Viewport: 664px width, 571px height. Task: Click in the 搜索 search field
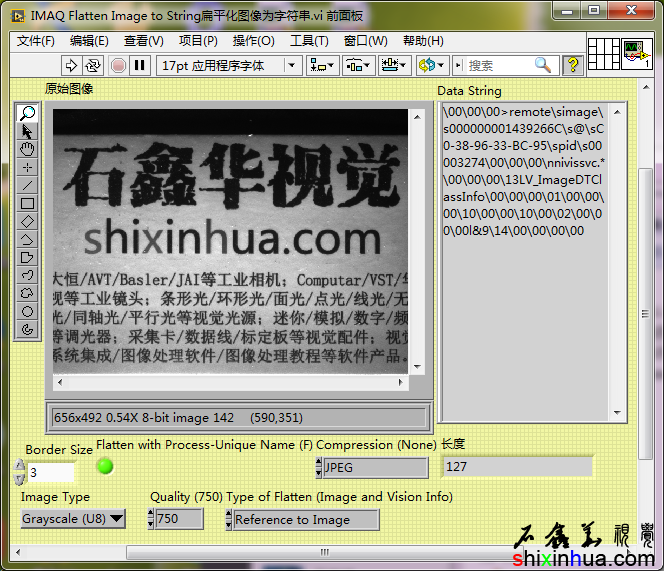(500, 66)
